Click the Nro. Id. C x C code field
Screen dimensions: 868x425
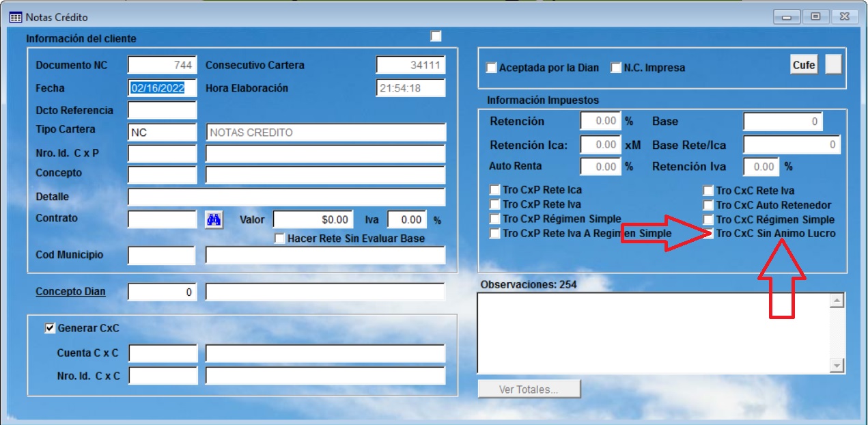tap(163, 376)
